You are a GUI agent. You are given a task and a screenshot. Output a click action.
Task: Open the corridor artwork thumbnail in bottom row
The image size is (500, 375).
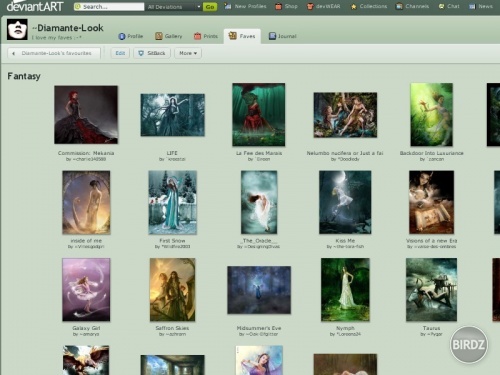tap(173, 365)
